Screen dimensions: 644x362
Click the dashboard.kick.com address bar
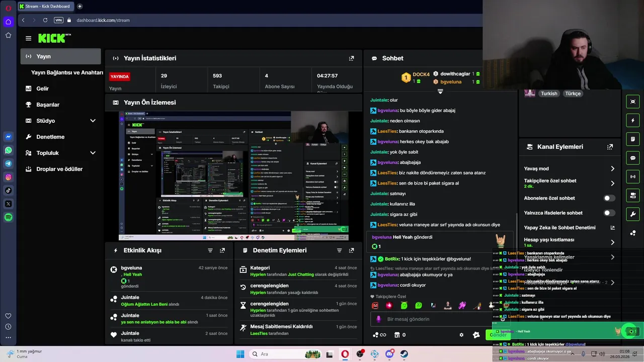[103, 20]
